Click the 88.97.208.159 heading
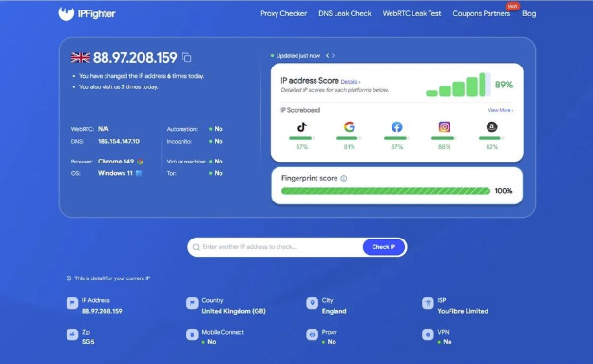The height and width of the screenshot is (364, 593). click(135, 58)
